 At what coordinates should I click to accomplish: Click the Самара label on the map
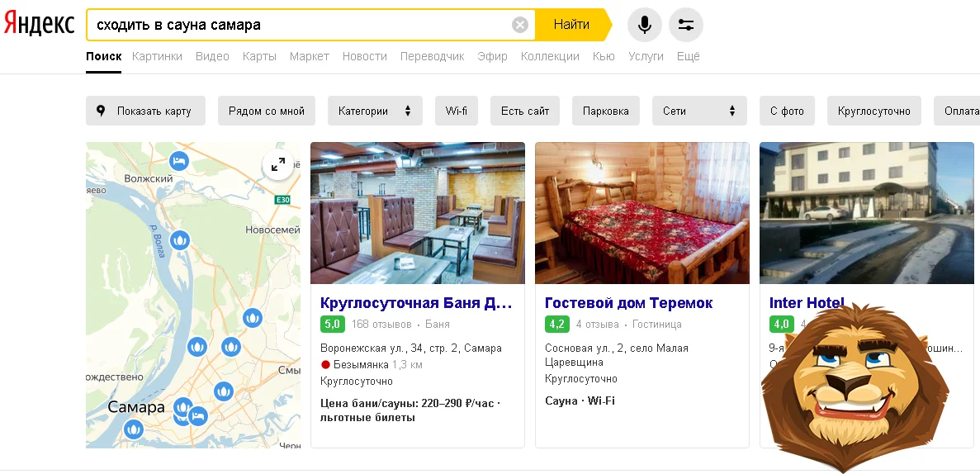point(136,408)
